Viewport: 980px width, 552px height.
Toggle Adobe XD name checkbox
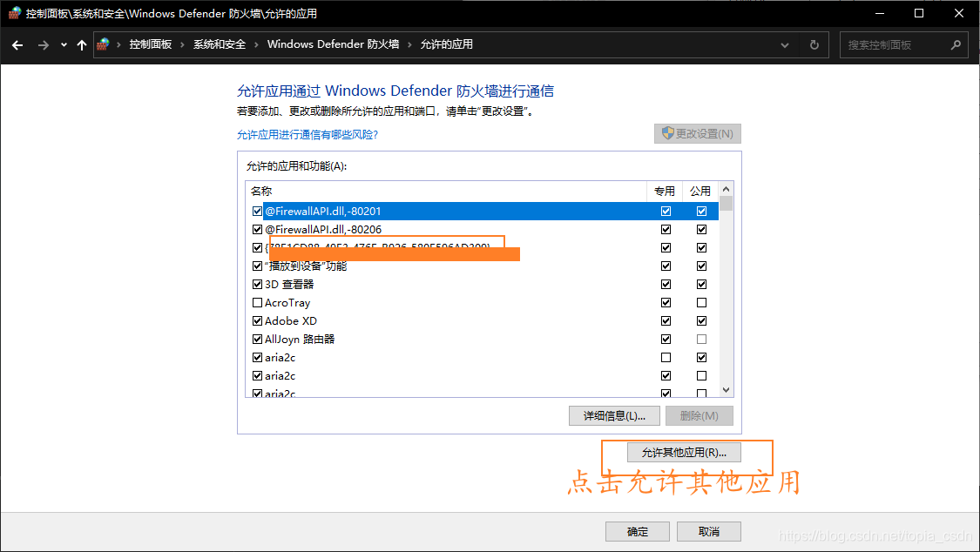click(x=257, y=321)
